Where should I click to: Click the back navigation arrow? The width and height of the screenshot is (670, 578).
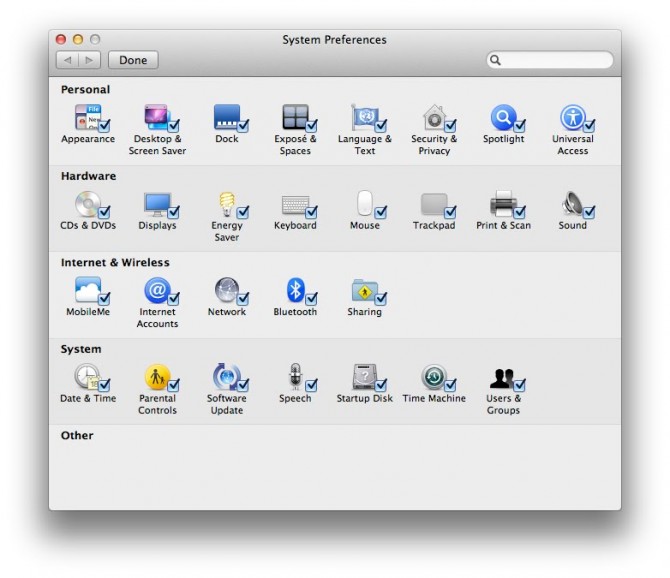pos(69,60)
